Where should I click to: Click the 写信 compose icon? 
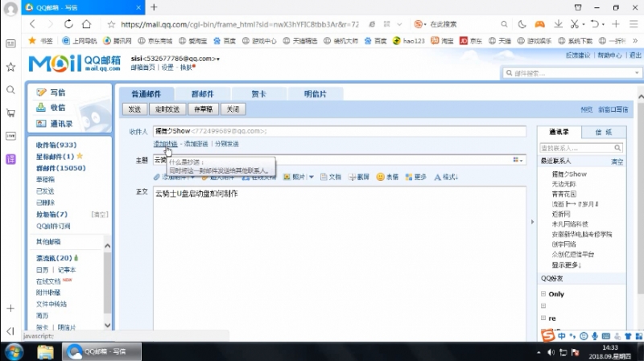(x=41, y=92)
